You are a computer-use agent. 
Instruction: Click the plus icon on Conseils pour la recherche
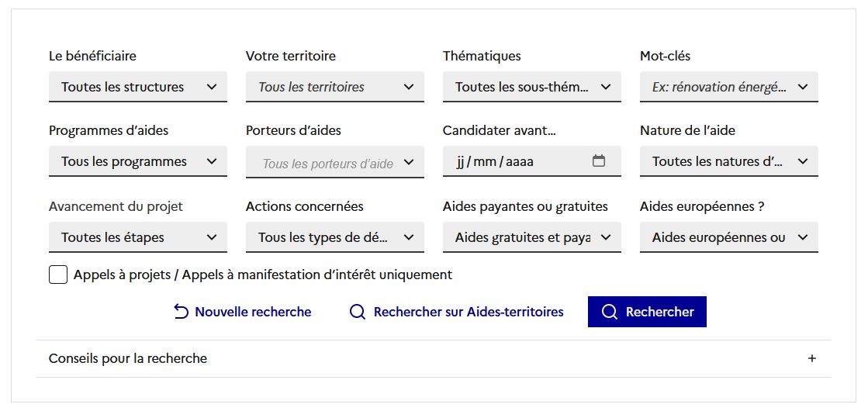[x=811, y=358]
